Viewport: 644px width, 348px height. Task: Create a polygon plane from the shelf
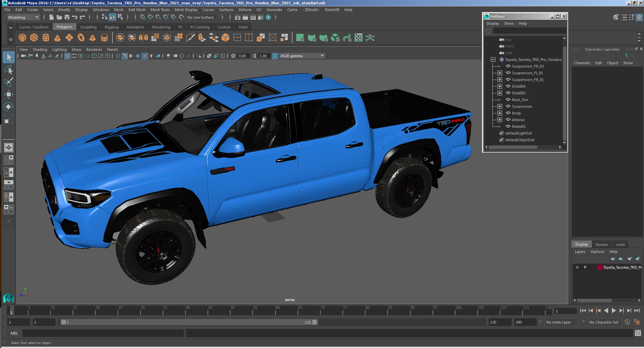(69, 38)
